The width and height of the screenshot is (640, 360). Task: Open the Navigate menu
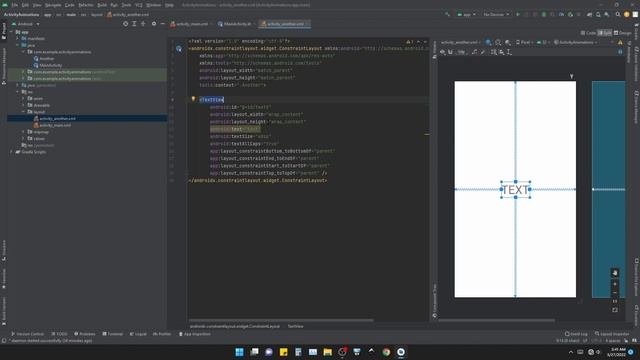pyautogui.click(x=53, y=5)
